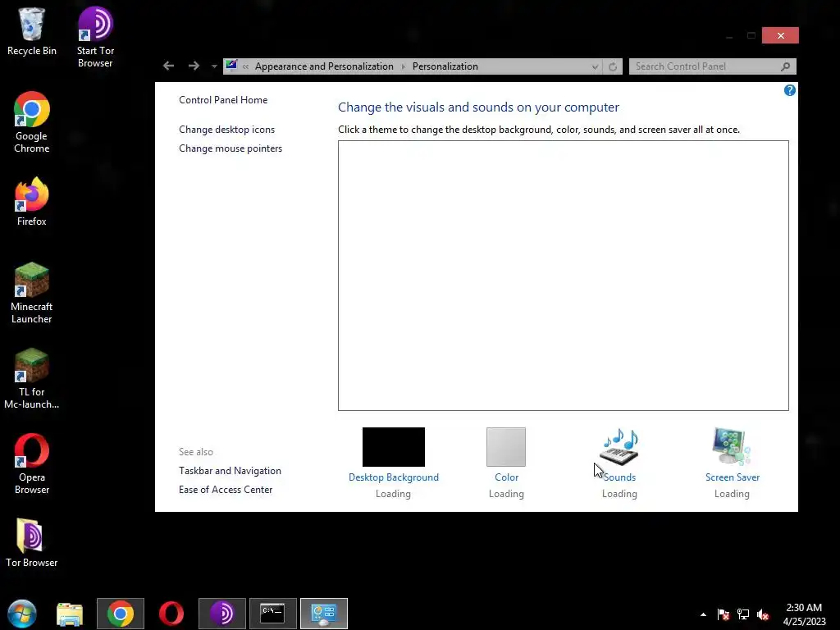Open the Recycle Bin desktop icon
The height and width of the screenshot is (630, 840).
[32, 31]
